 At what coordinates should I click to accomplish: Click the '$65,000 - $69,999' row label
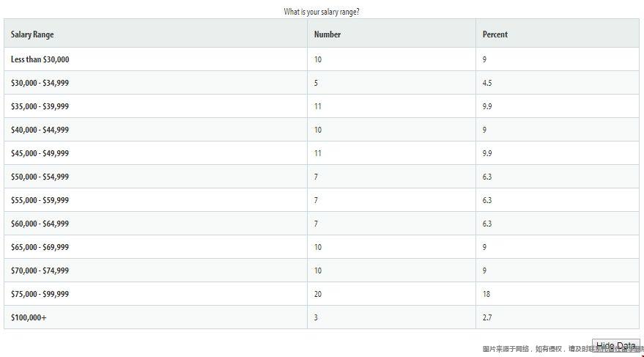[x=40, y=247]
